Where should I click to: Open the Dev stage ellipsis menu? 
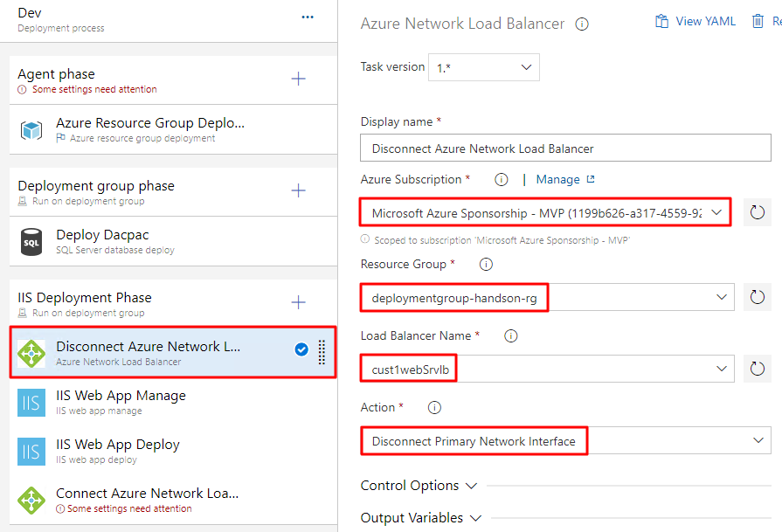[x=308, y=17]
